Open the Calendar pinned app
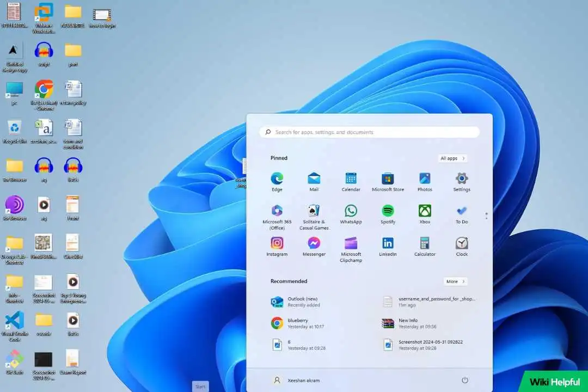The image size is (588, 392). pyautogui.click(x=351, y=182)
